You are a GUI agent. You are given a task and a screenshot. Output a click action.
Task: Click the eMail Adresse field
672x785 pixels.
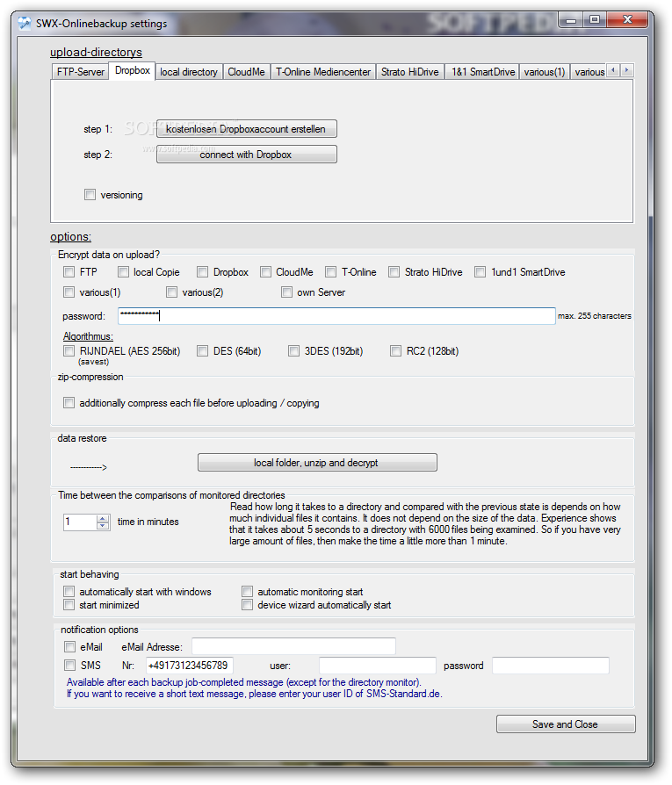pos(293,646)
